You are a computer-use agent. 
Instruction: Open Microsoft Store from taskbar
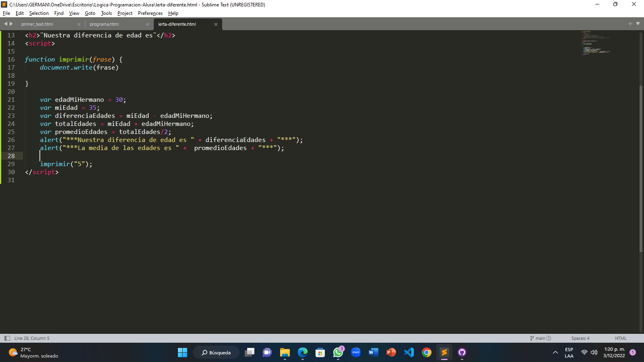[x=320, y=353]
